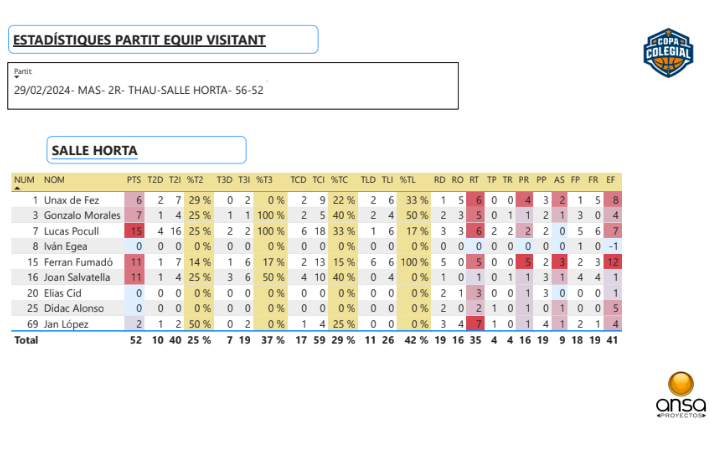Sort table by PTS column header
710x450 pixels.
134,180
